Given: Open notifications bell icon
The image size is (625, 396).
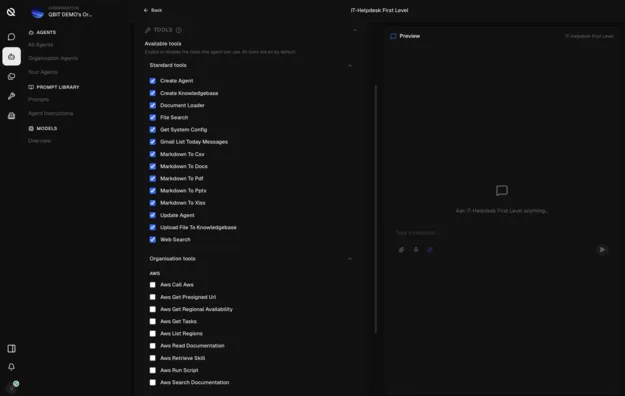Looking at the screenshot, I should pos(12,366).
